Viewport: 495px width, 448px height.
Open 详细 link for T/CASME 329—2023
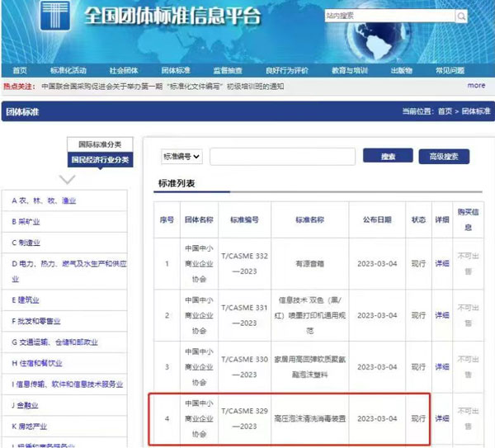[x=443, y=419]
